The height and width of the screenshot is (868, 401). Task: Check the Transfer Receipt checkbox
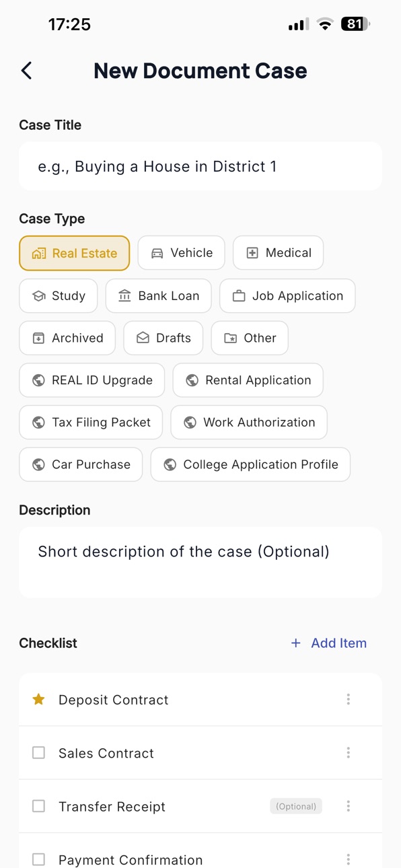click(39, 806)
